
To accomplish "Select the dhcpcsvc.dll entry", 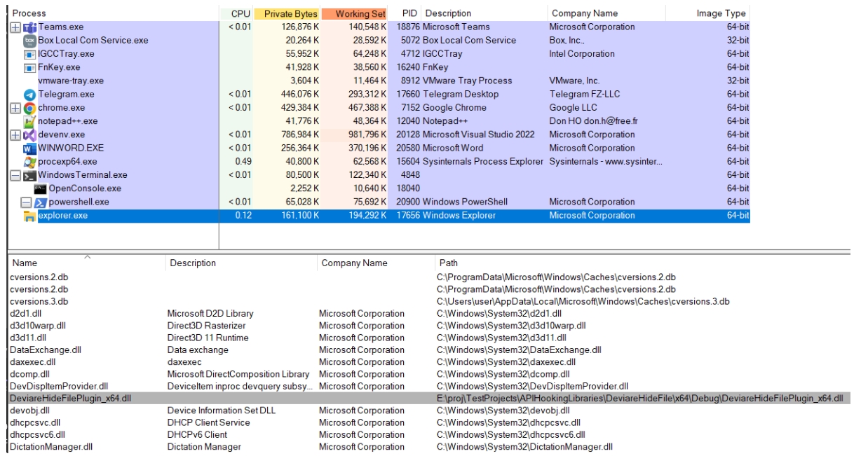I will click(x=36, y=422).
